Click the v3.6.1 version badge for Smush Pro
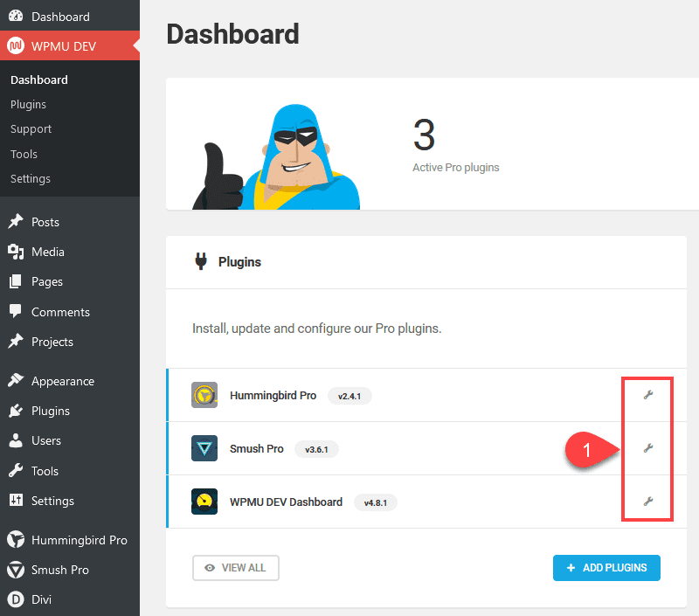Screen dimensions: 699x616 pyautogui.click(x=315, y=449)
